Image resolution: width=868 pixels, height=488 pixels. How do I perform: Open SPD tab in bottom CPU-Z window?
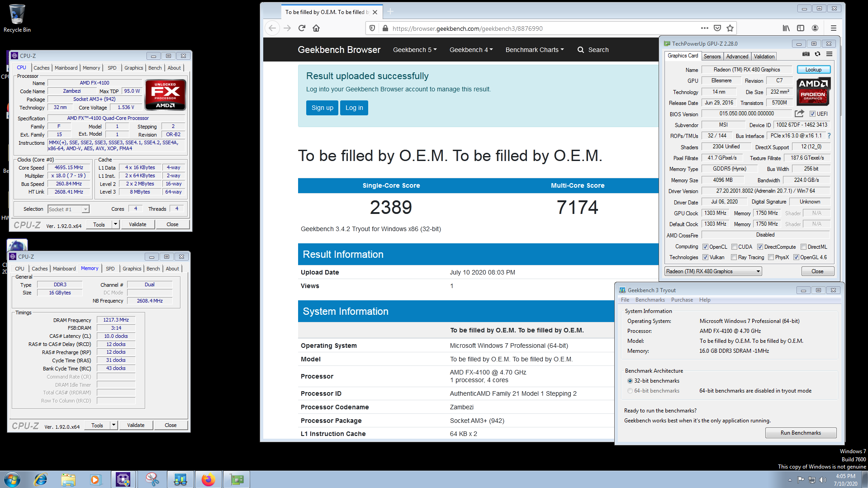[x=110, y=269]
